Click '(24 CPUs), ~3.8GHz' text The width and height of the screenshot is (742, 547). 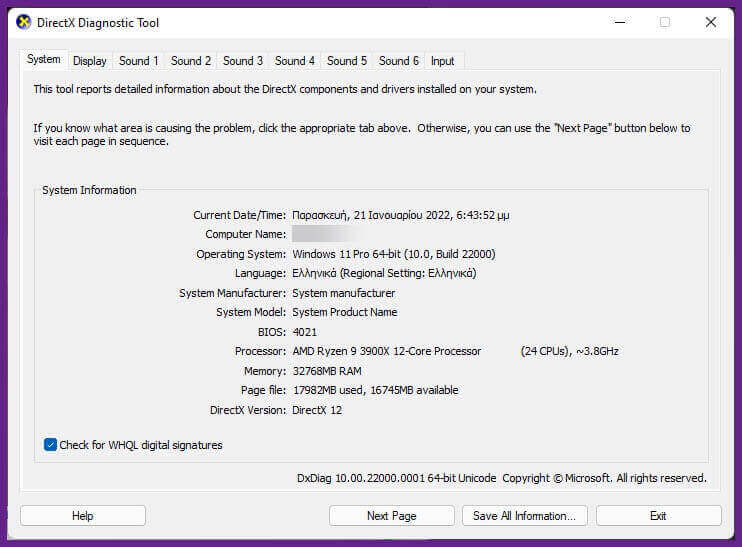(570, 351)
